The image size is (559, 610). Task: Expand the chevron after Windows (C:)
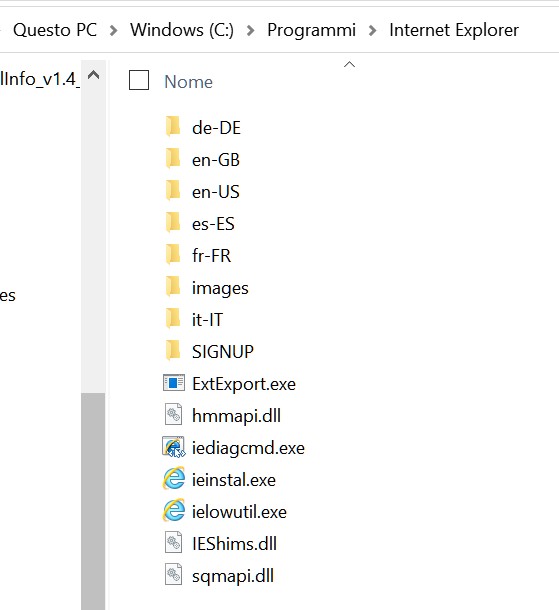251,30
